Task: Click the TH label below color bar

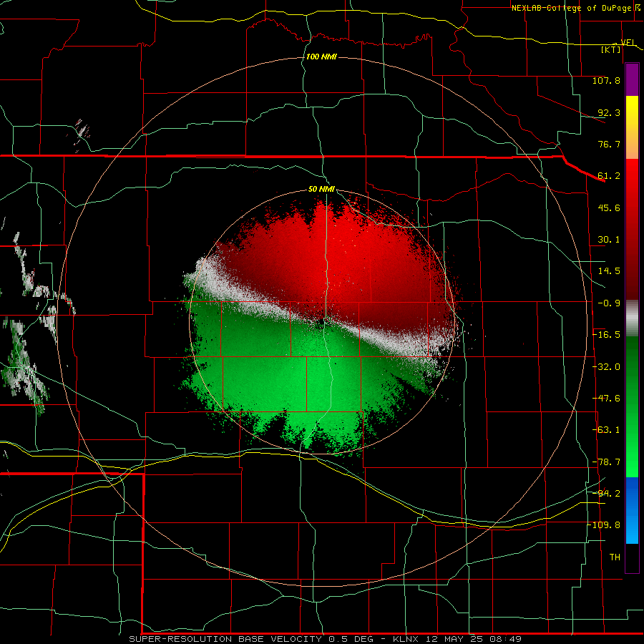Action: point(615,557)
